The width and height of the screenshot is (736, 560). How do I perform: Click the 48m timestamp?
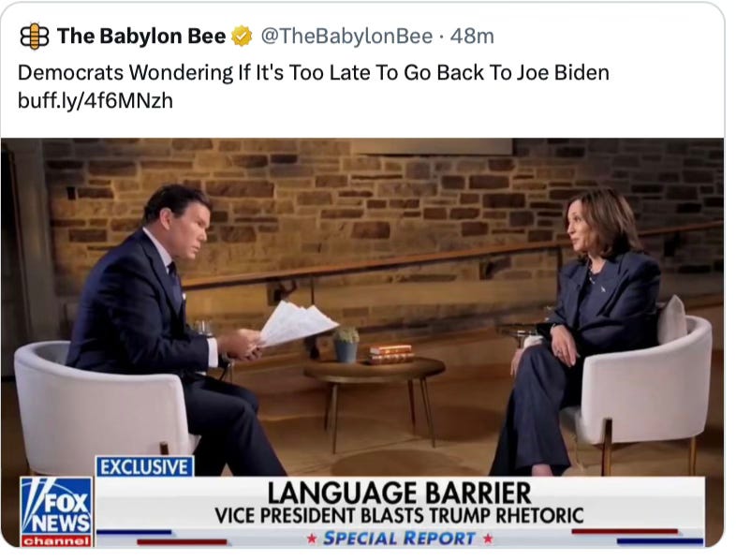click(472, 37)
